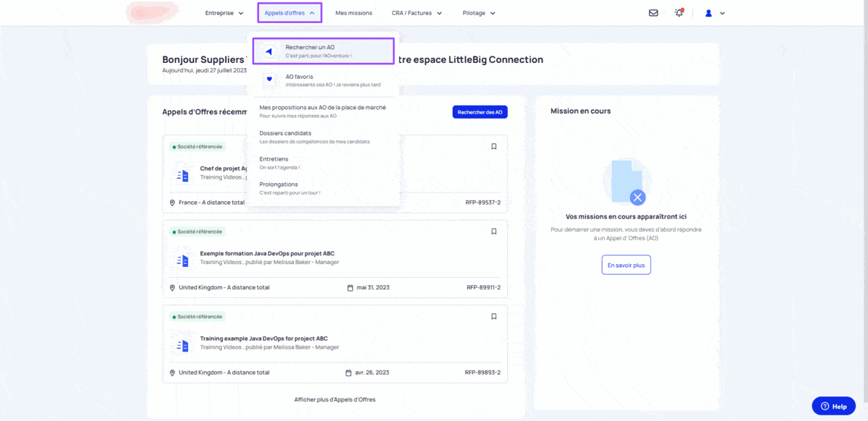Open the user profile avatar icon

coord(709,13)
